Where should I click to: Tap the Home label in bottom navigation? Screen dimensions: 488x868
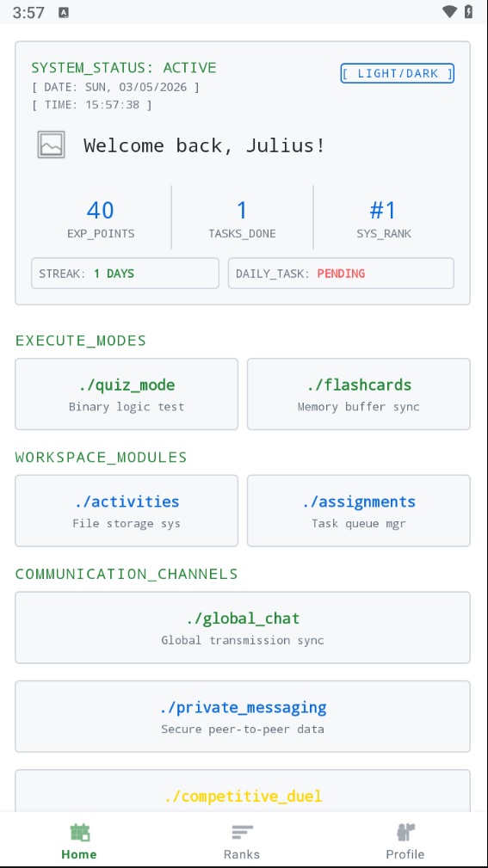79,854
